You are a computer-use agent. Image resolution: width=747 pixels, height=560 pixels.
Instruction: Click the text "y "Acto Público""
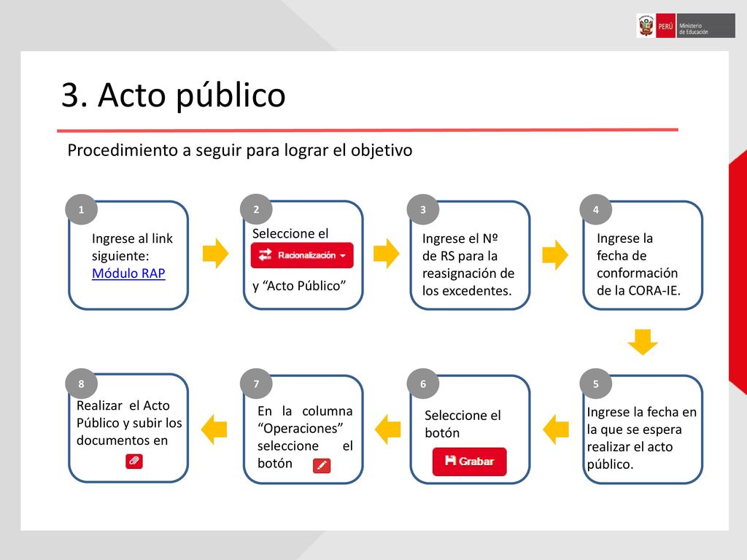click(x=299, y=286)
